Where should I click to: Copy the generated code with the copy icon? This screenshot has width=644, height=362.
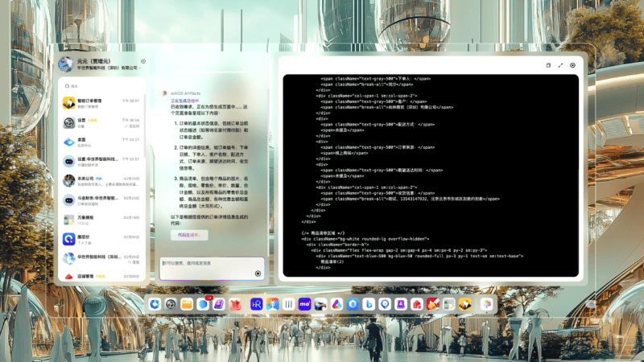[548, 65]
